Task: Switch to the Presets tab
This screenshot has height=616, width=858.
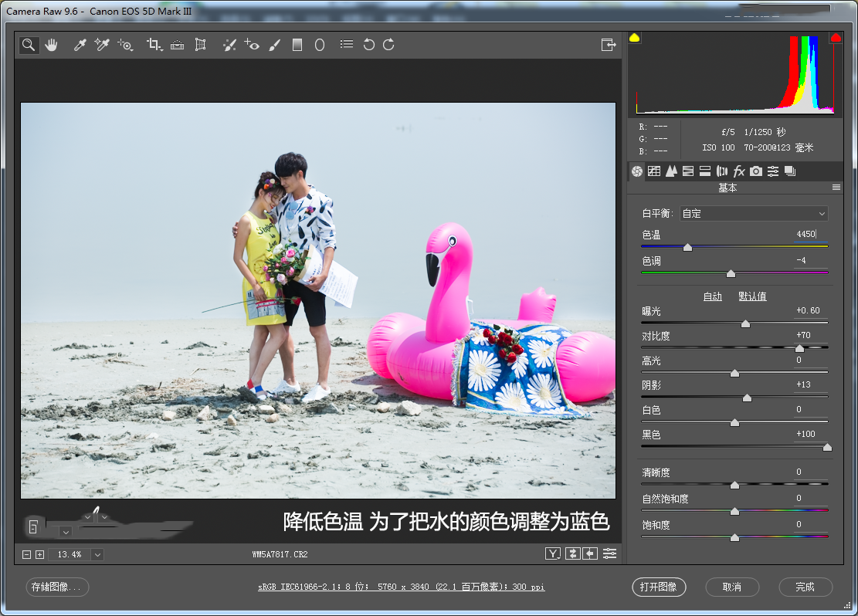Action: point(773,171)
